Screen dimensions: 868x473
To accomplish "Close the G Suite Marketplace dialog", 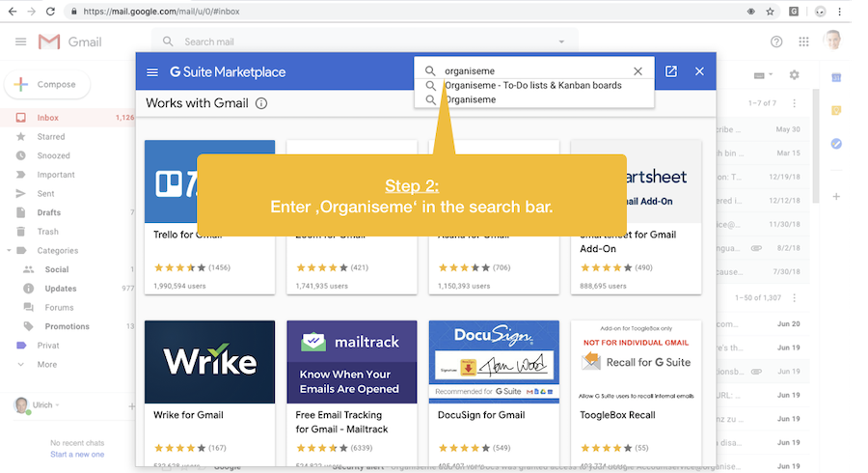I will coord(700,70).
